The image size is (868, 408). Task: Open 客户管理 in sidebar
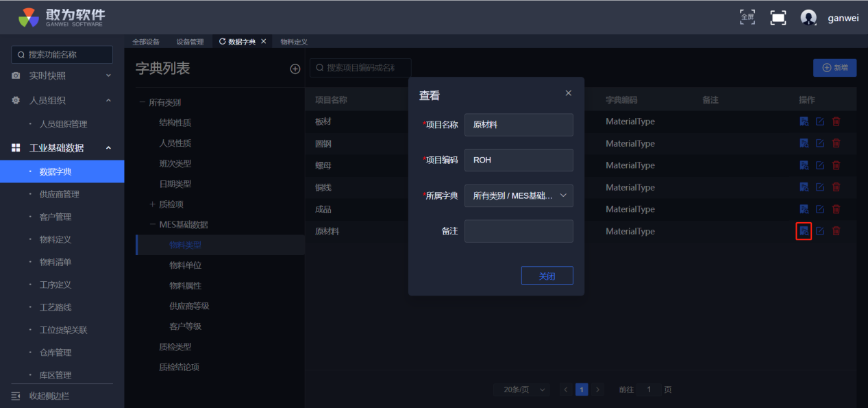(x=55, y=217)
